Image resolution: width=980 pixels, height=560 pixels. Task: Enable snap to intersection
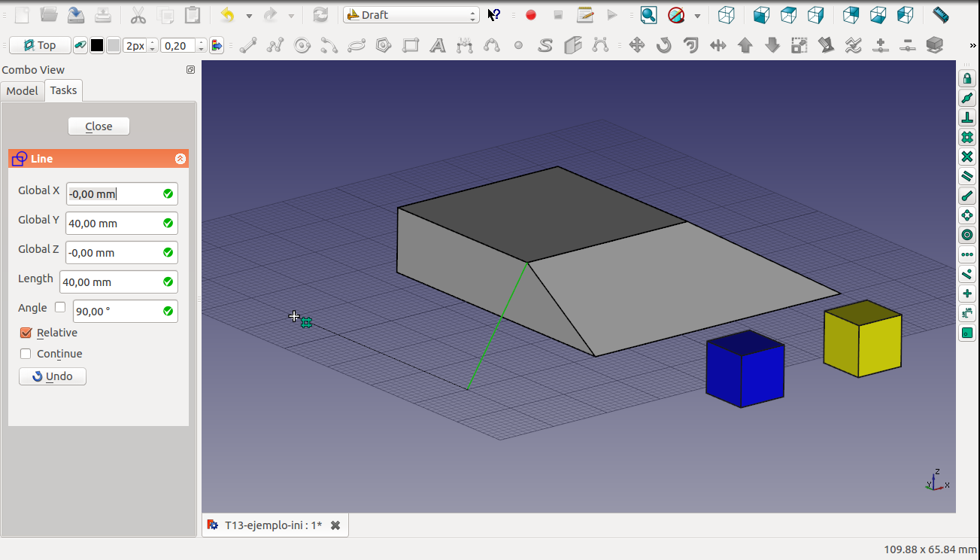pyautogui.click(x=967, y=157)
